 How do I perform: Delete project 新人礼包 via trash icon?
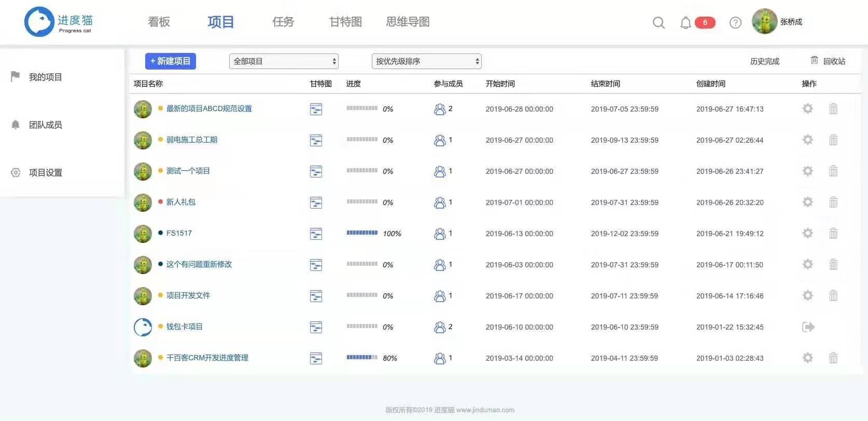[833, 202]
